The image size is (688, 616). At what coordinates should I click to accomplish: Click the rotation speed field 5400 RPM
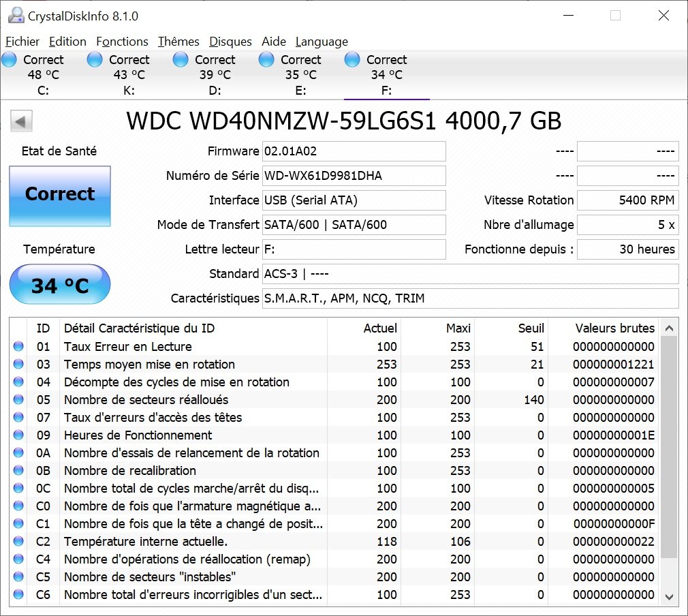pyautogui.click(x=628, y=200)
